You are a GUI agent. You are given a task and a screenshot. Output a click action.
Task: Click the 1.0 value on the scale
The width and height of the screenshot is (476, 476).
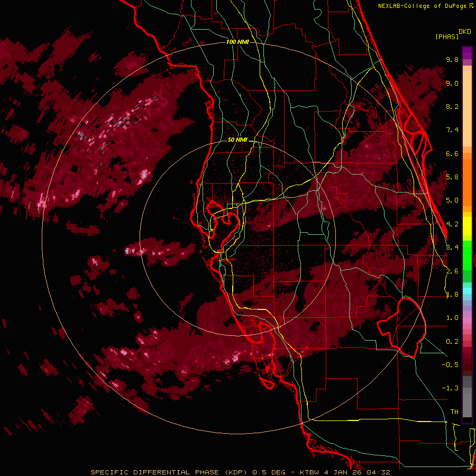coord(452,318)
